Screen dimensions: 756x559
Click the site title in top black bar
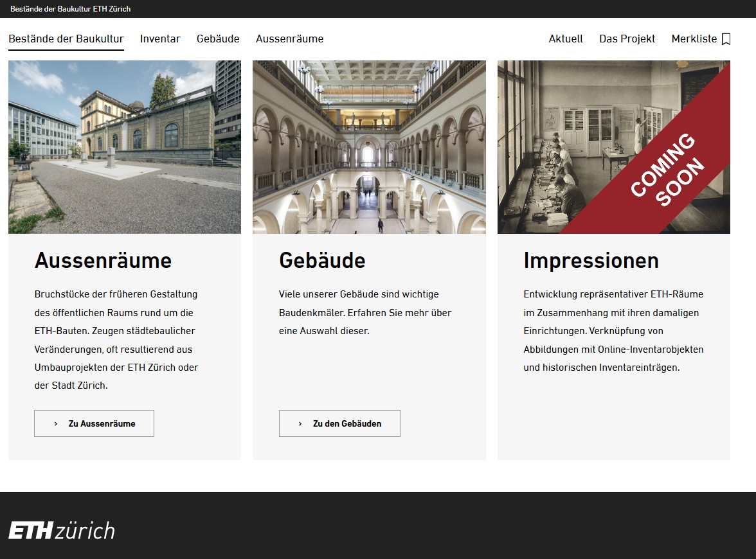point(71,9)
